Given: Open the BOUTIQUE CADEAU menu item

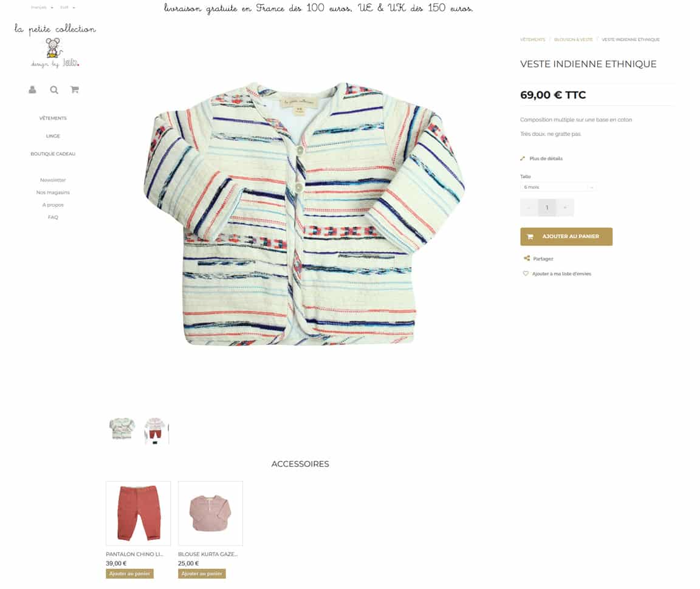Looking at the screenshot, I should click(x=53, y=154).
